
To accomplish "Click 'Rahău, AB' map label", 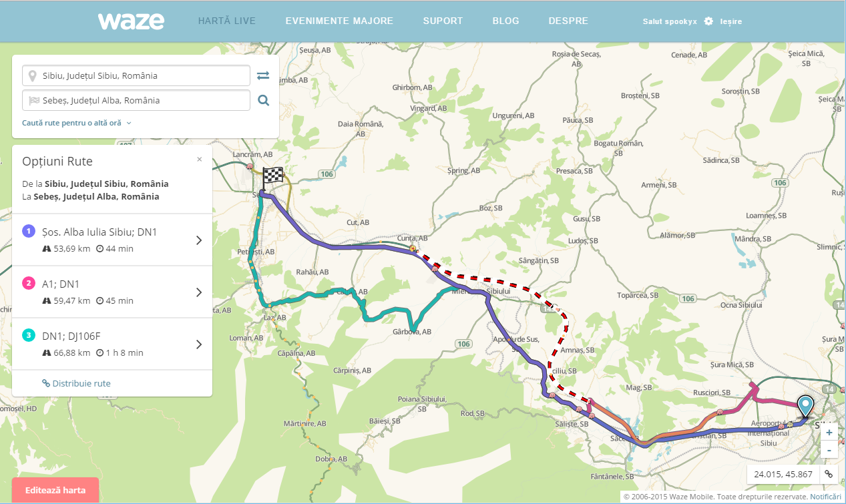I will click(314, 272).
